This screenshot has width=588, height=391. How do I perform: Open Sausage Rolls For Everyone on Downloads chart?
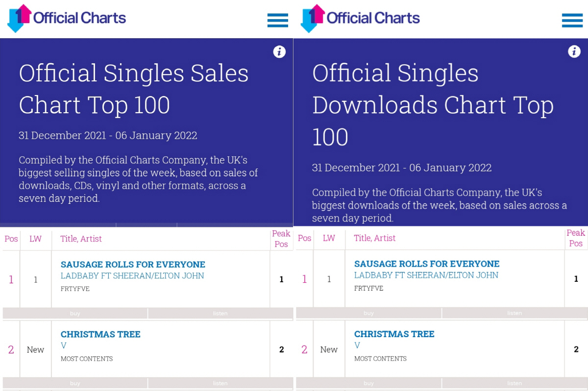point(427,264)
